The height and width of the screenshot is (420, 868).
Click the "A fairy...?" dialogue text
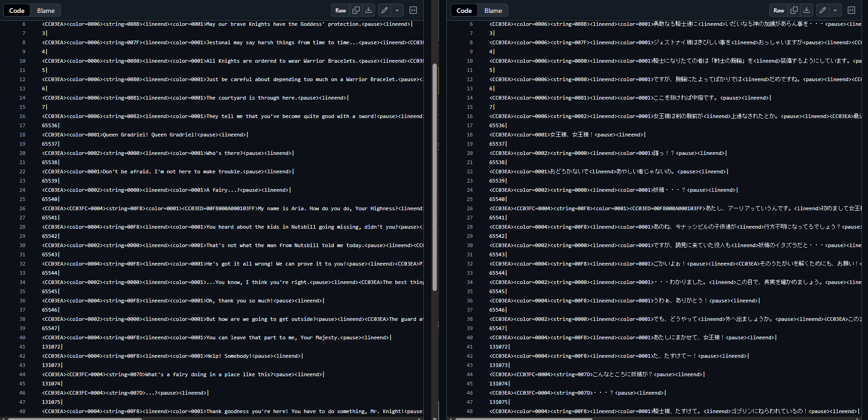[223, 190]
